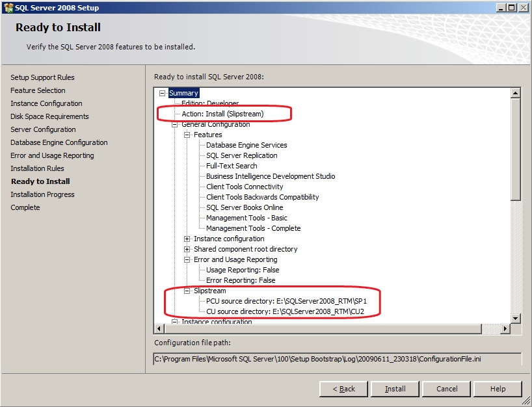Collapse the Features tree node
The image size is (532, 407).
[187, 135]
